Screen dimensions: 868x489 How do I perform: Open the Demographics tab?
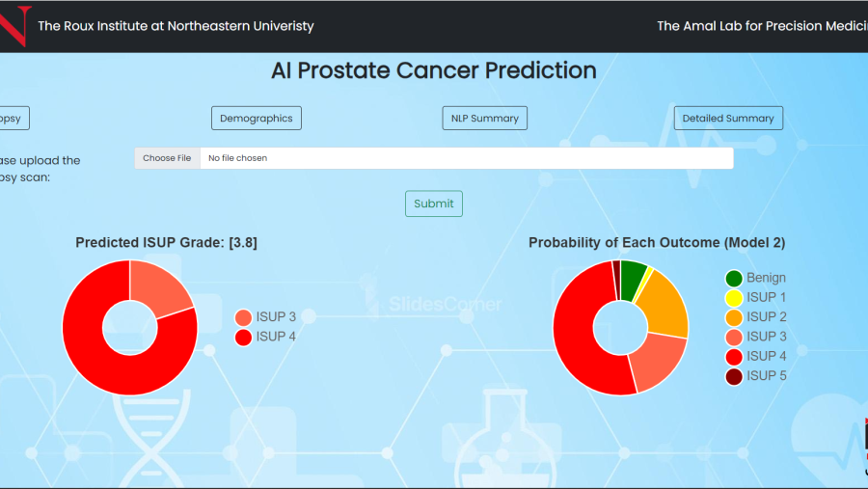(256, 118)
